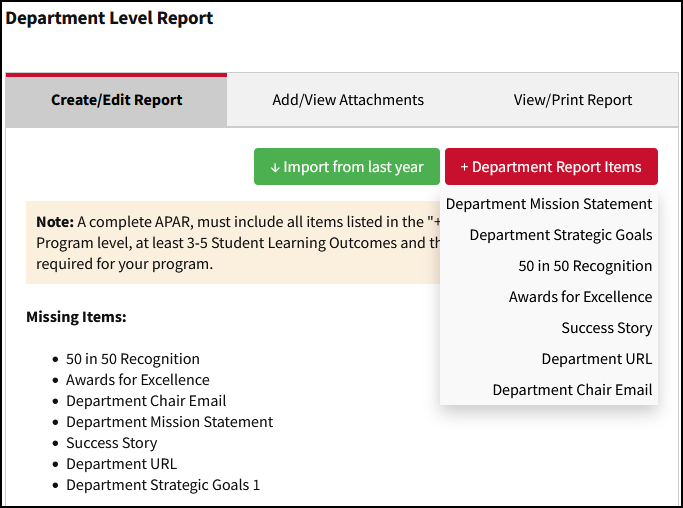Pick 50 in 50 Recognition from dropdown menu

(x=585, y=266)
